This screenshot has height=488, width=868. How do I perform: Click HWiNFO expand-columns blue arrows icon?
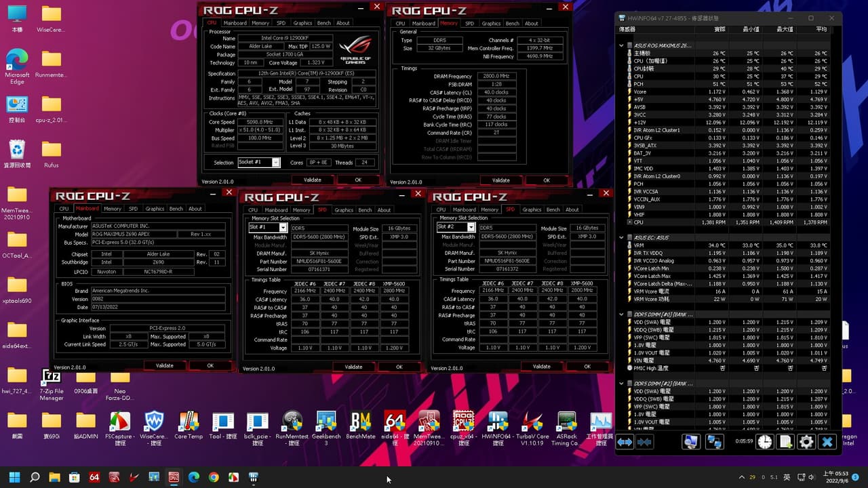click(625, 442)
